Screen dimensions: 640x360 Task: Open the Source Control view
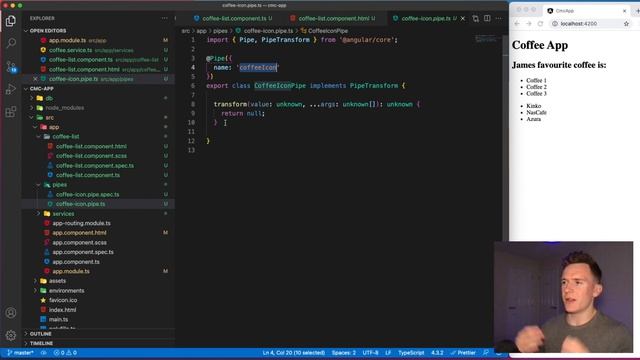click(x=11, y=66)
